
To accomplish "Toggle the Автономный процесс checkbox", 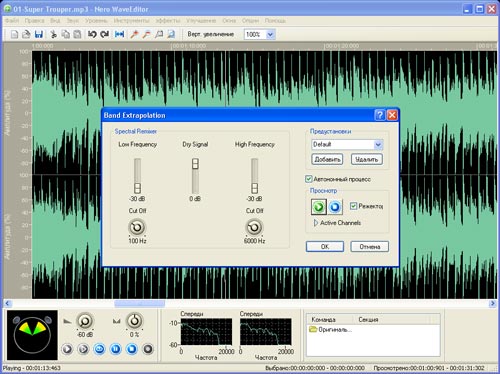I will pos(309,179).
